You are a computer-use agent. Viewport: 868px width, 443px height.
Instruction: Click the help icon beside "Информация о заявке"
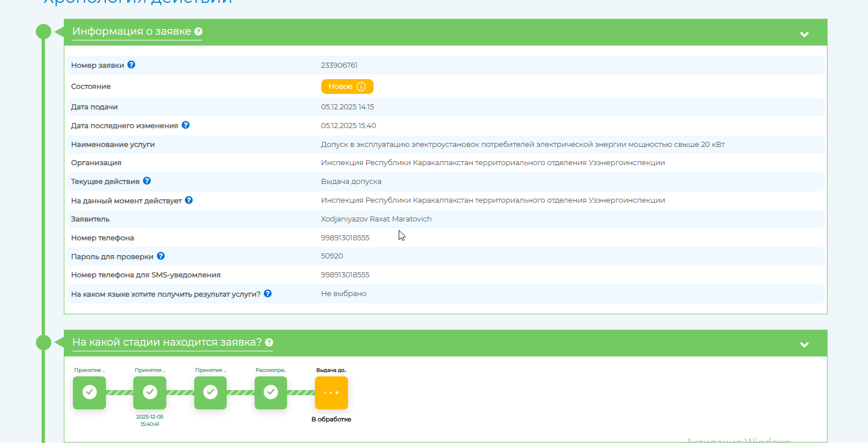[198, 32]
